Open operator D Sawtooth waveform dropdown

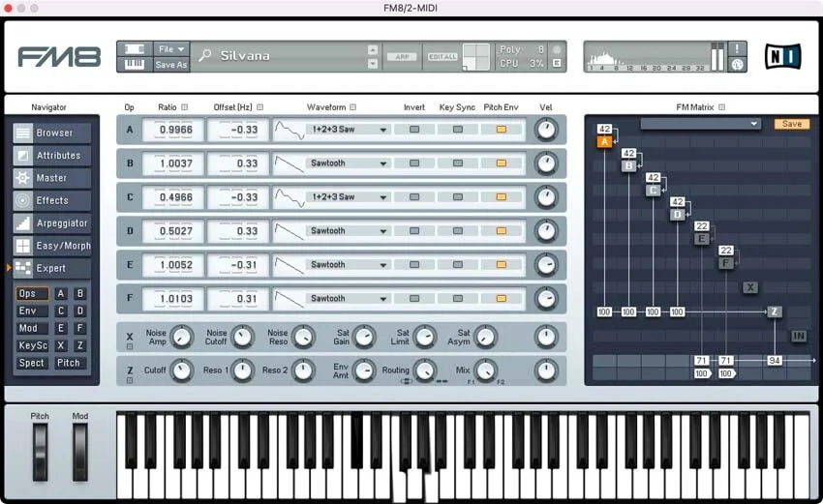coord(348,231)
